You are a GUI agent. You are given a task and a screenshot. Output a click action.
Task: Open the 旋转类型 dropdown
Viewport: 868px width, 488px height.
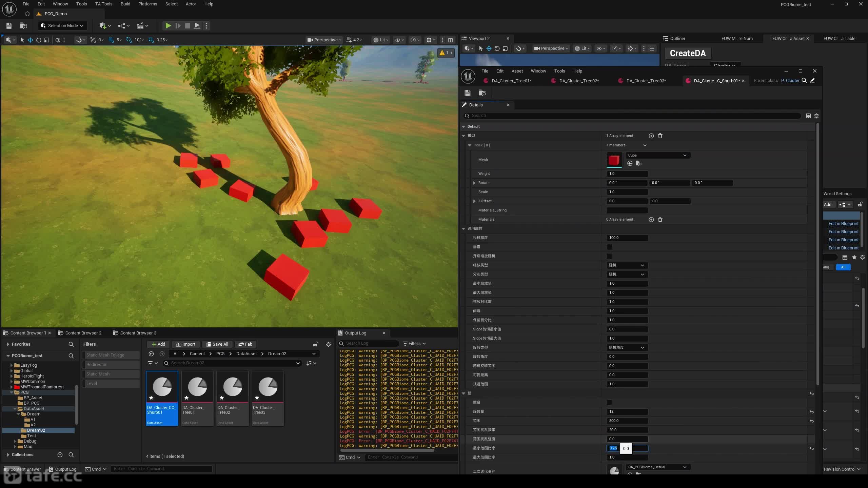click(627, 348)
